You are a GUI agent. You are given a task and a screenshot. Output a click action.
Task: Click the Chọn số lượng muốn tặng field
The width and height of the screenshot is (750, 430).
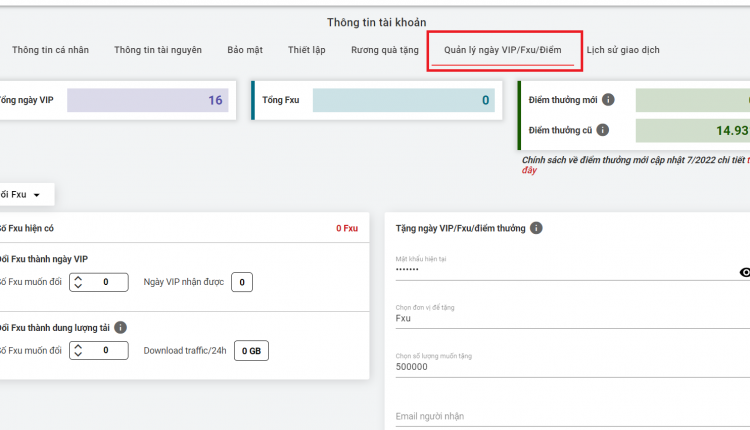pyautogui.click(x=573, y=367)
